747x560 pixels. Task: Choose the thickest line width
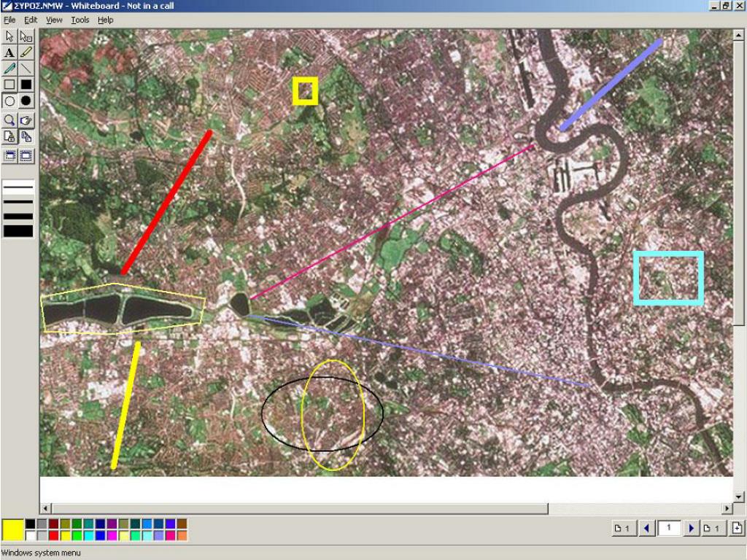(x=18, y=231)
